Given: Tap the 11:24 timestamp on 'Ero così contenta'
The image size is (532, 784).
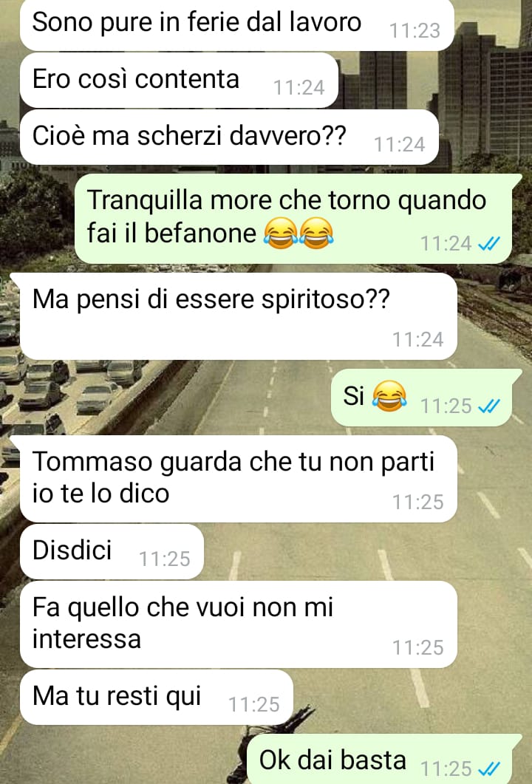Looking at the screenshot, I should pos(299,88).
